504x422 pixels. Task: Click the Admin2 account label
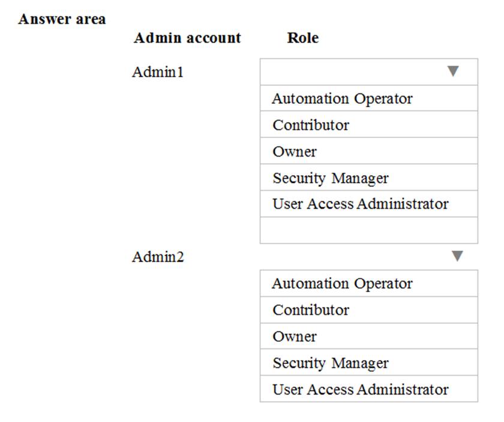pos(158,257)
